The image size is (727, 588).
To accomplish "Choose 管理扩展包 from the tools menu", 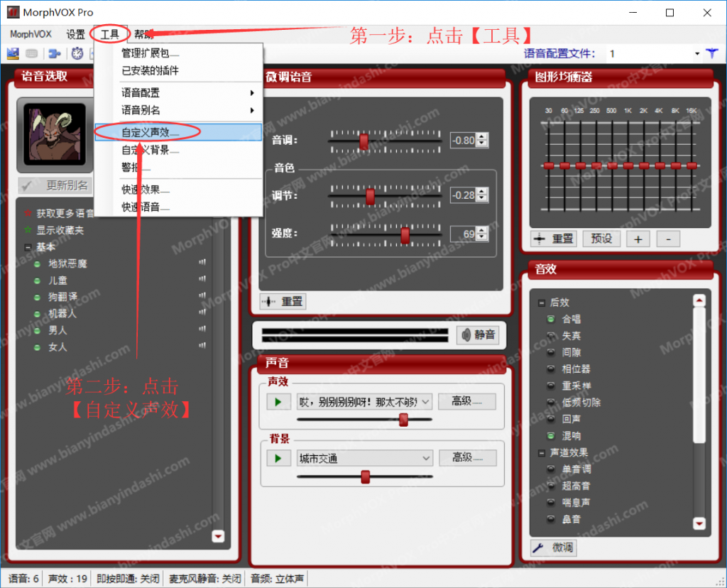I will pyautogui.click(x=179, y=53).
